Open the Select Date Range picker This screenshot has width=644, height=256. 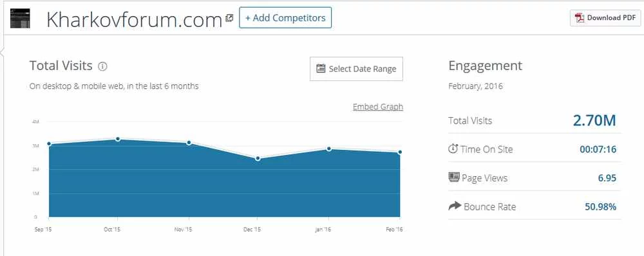[356, 69]
